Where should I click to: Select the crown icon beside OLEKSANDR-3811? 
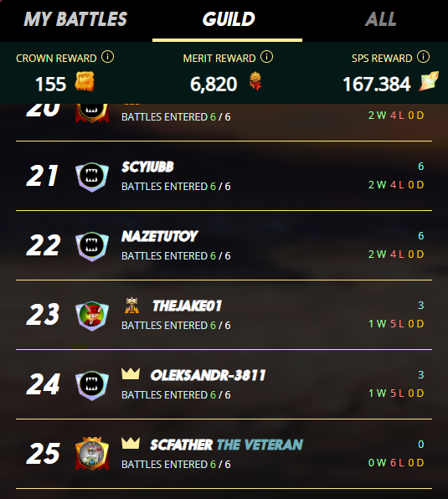(x=131, y=373)
